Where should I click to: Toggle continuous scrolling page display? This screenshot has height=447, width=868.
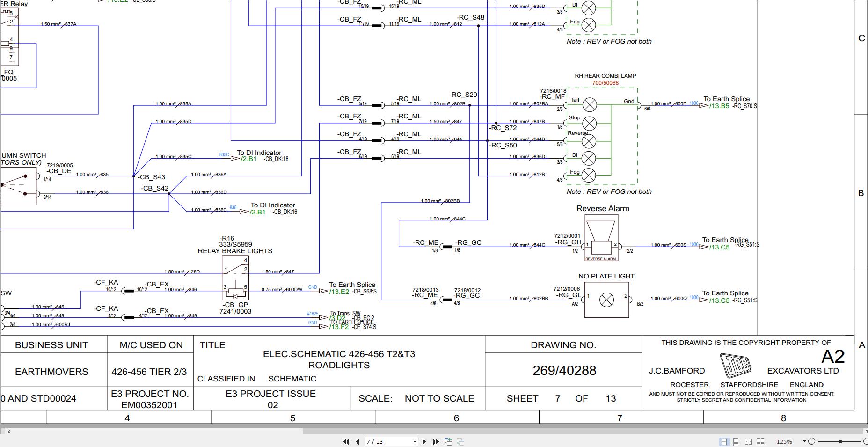(736, 441)
